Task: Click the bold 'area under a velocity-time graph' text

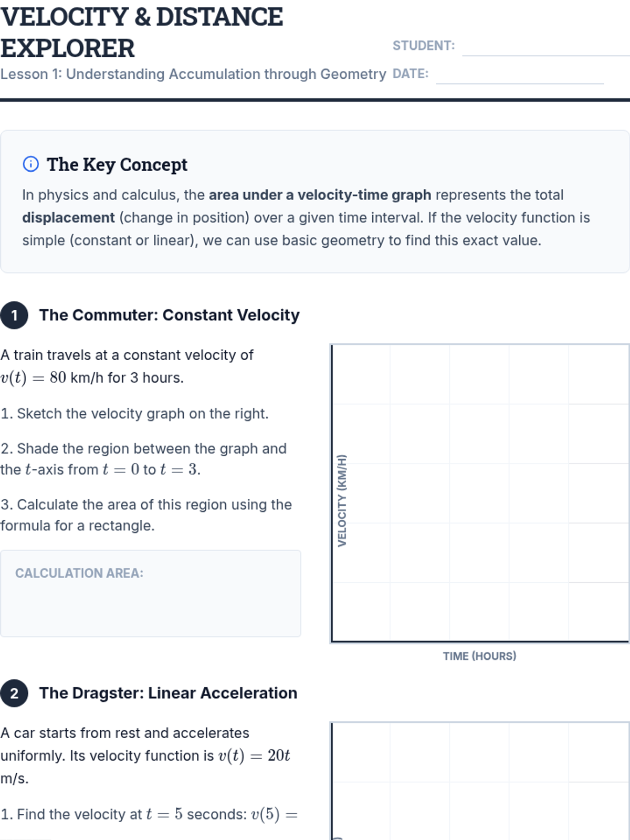Action: click(x=320, y=195)
